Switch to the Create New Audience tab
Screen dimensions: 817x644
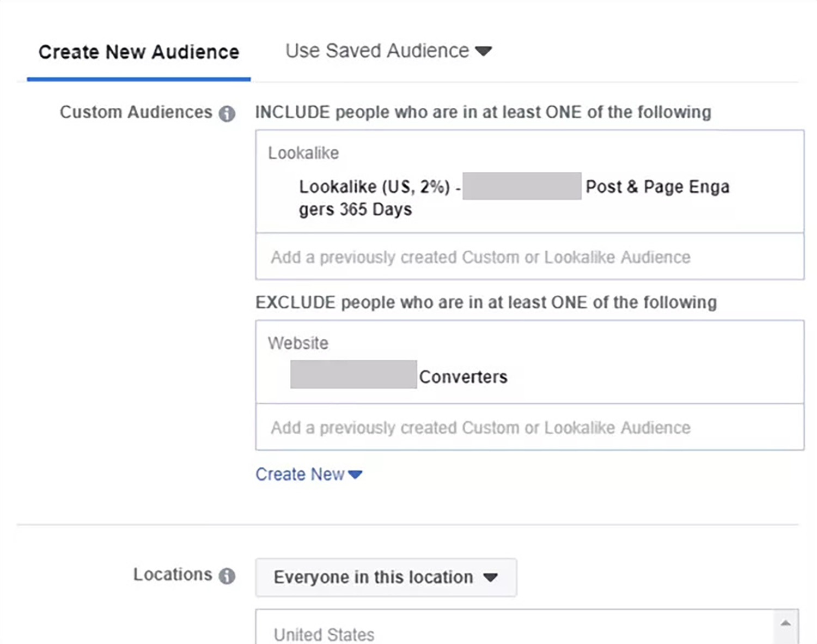tap(138, 52)
